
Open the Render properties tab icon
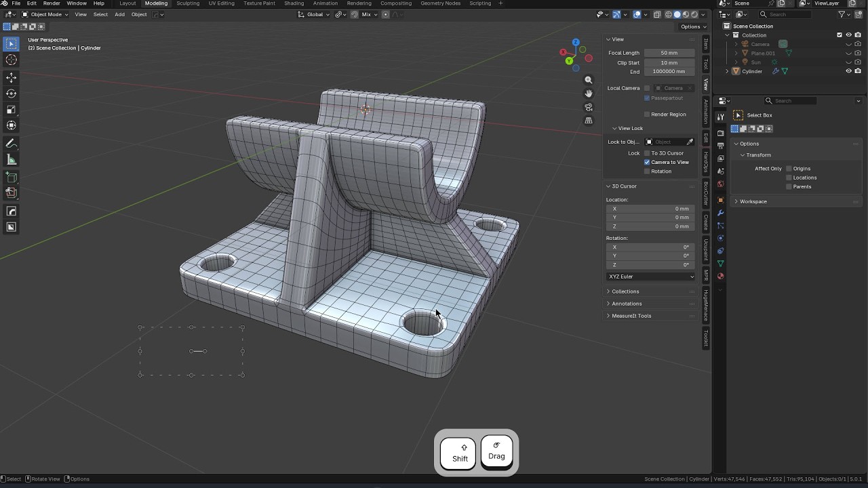(x=720, y=133)
